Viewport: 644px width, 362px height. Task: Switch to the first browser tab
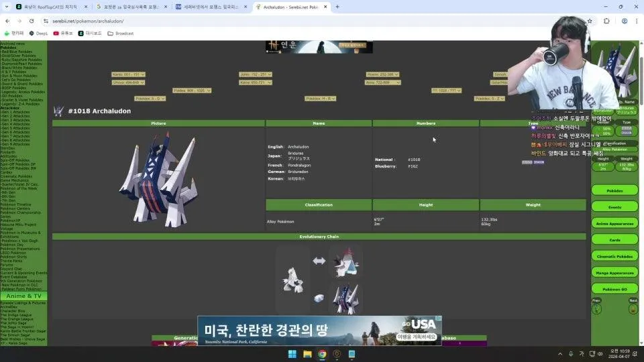click(52, 7)
